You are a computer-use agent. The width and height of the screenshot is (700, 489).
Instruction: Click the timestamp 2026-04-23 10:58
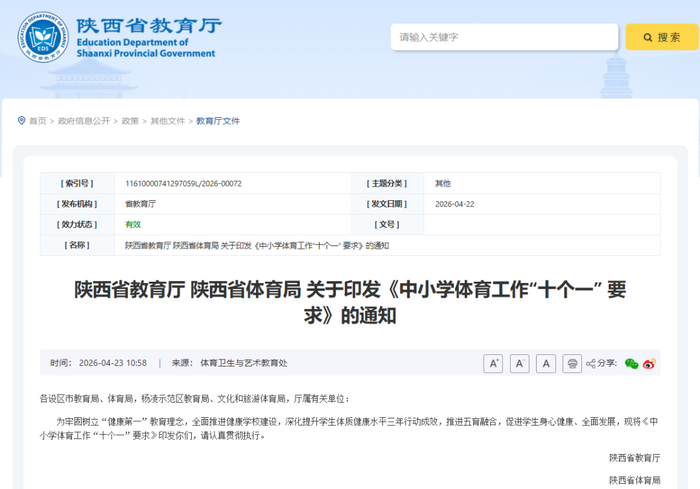tap(112, 363)
